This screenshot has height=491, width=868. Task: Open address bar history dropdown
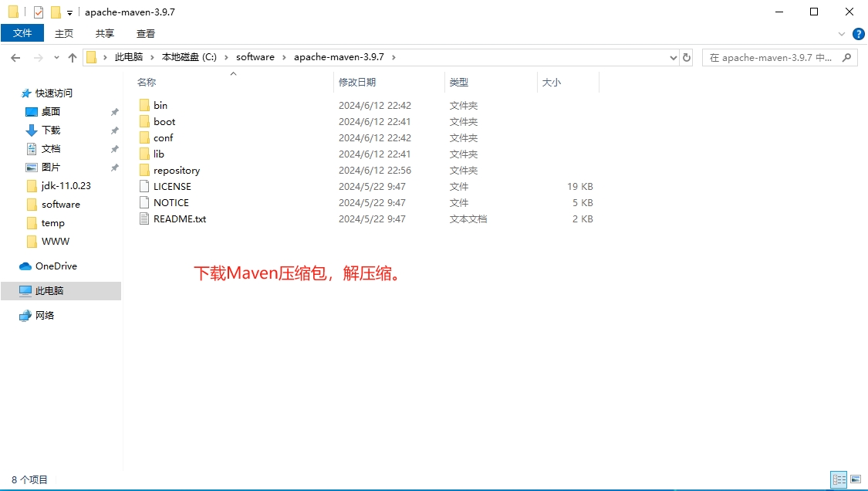click(x=673, y=58)
